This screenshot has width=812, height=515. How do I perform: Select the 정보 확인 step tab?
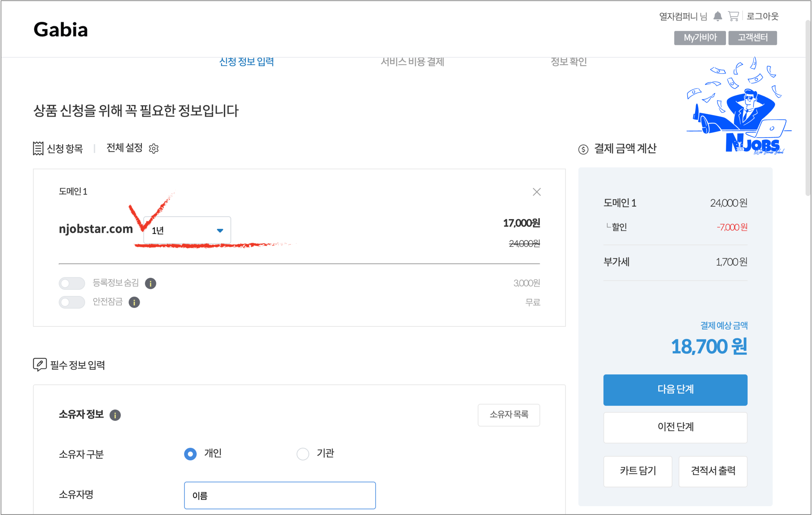[568, 62]
